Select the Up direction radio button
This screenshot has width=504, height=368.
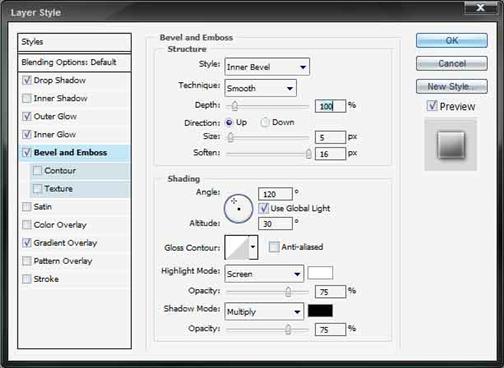(229, 122)
